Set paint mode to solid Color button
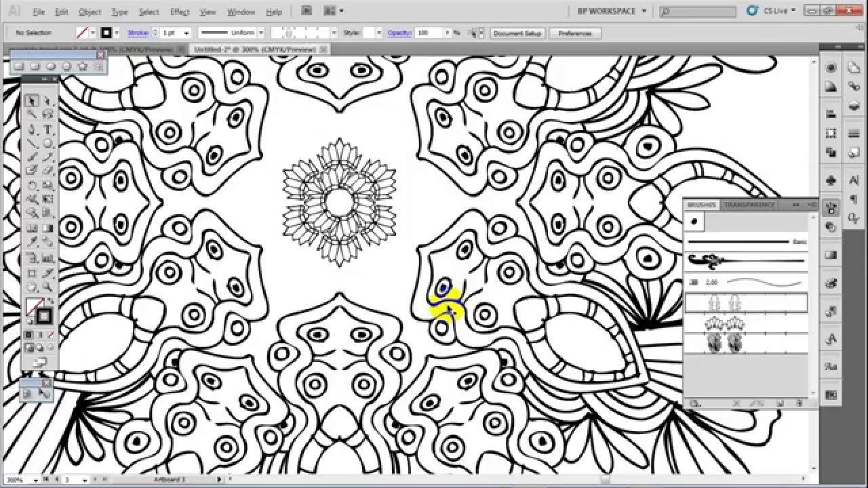868x488 pixels. click(29, 335)
